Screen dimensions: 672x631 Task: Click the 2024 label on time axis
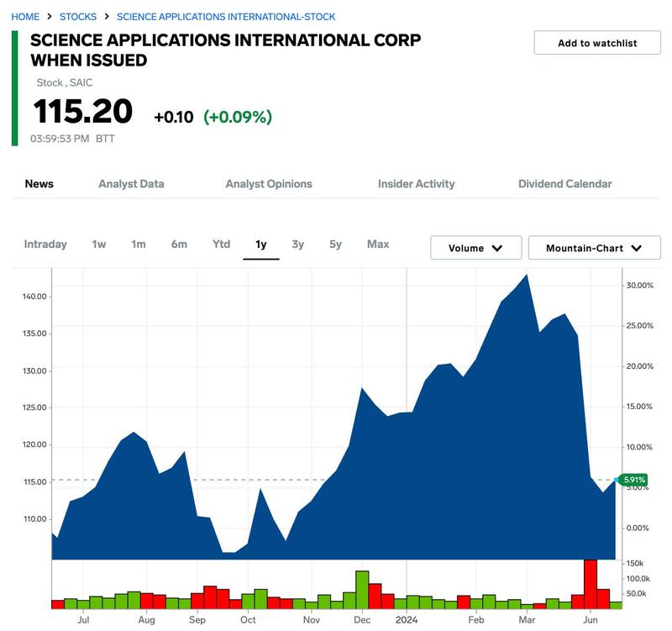[407, 619]
